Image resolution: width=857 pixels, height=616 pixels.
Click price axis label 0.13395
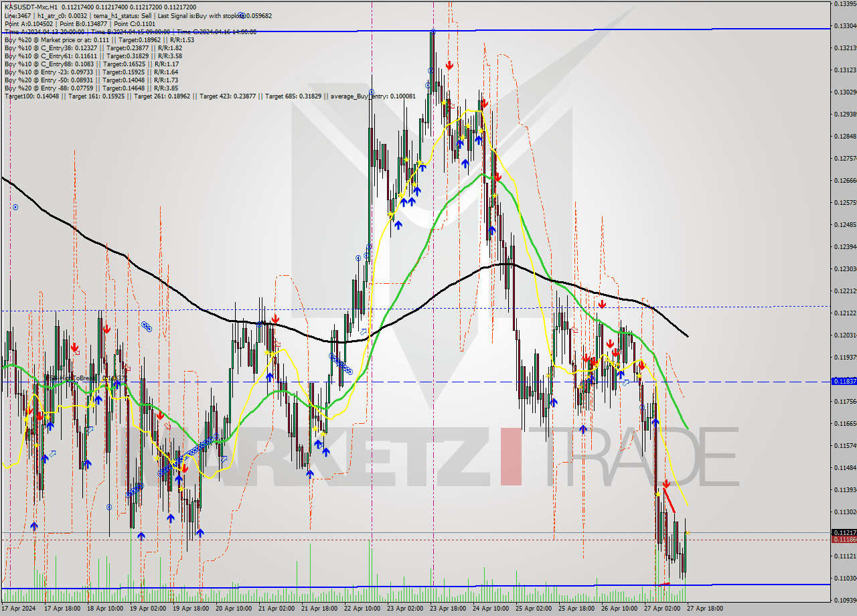[845, 3]
